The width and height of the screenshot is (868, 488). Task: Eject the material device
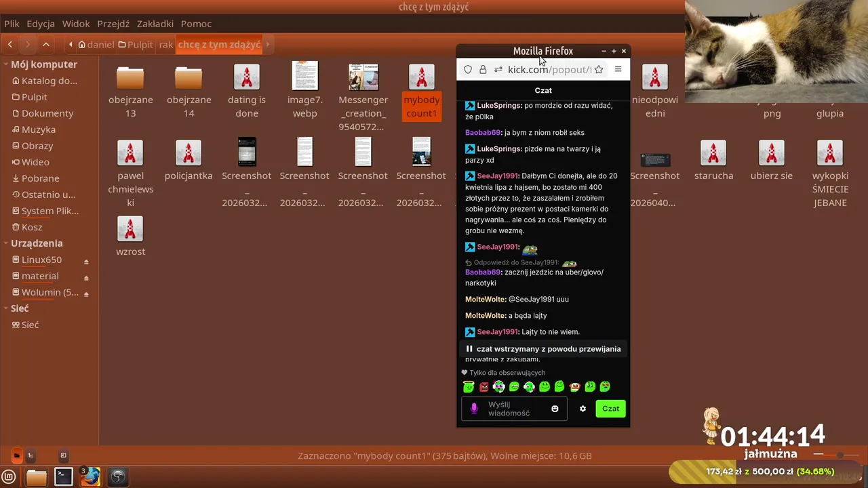point(86,278)
